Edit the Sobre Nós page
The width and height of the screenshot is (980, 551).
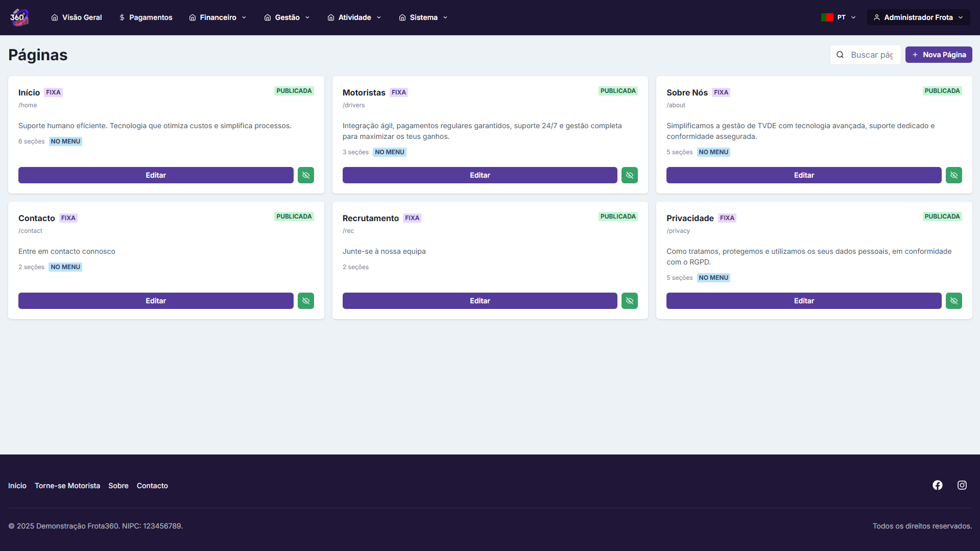click(803, 175)
